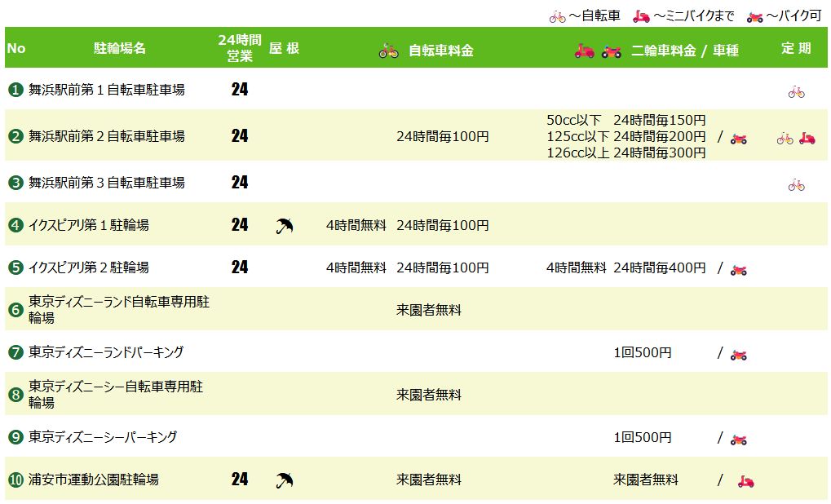Click the 1回500円 fee in the 東京ディズニーランドパーキング row
Image resolution: width=831 pixels, height=504 pixels.
coord(643,352)
